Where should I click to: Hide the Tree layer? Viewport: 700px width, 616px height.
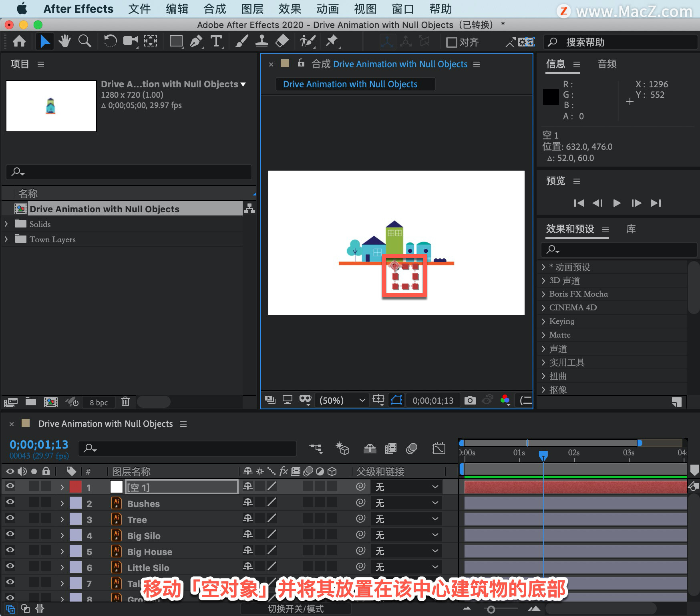10,518
